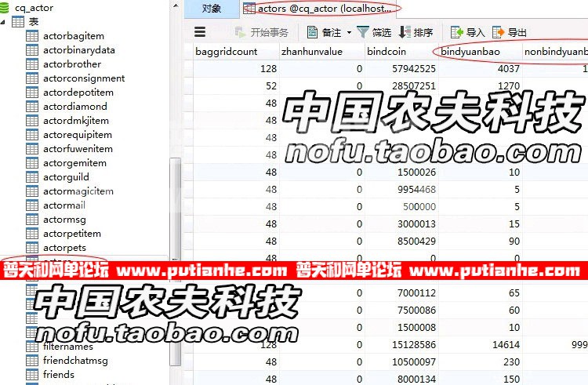Select the friendchatmsg table name
Viewport: 588px width, 385px height.
click(75, 361)
